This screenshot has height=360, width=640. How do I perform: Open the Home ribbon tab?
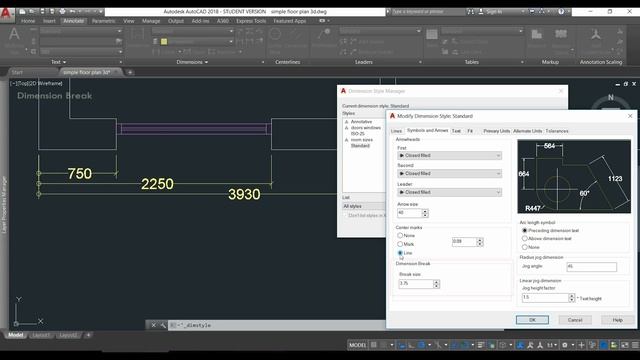tap(28, 21)
